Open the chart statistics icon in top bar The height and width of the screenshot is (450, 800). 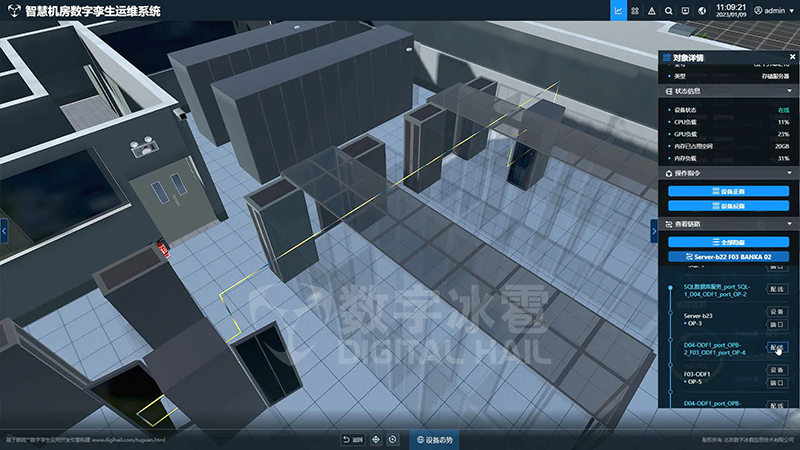click(x=618, y=10)
